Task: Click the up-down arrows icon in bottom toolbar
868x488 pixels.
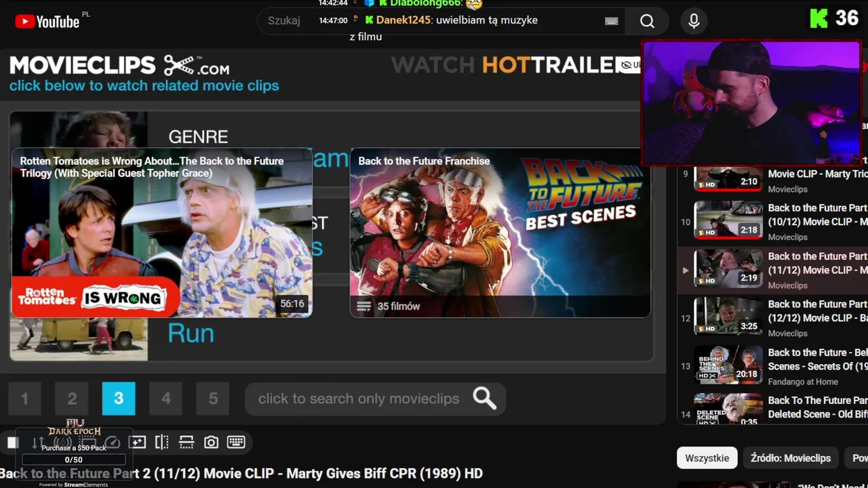Action: (38, 443)
